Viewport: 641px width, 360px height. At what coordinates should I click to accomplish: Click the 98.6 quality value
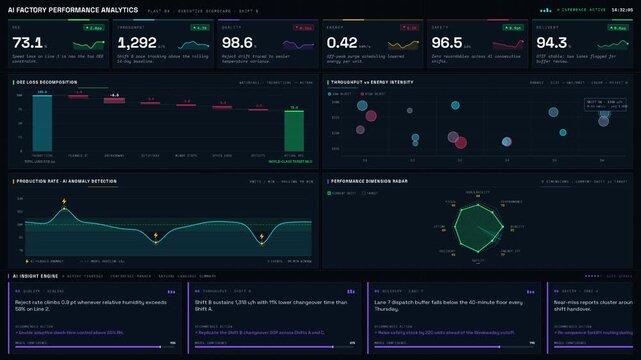tap(238, 42)
